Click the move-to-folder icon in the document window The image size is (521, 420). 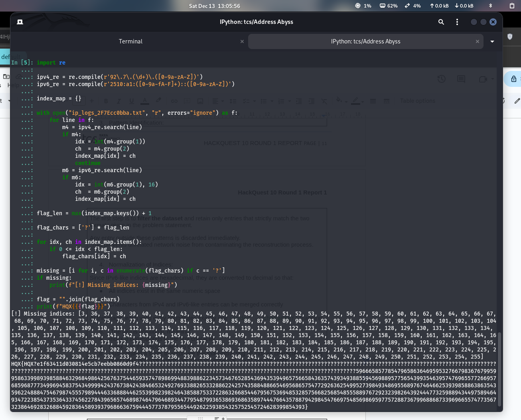[x=6, y=76]
